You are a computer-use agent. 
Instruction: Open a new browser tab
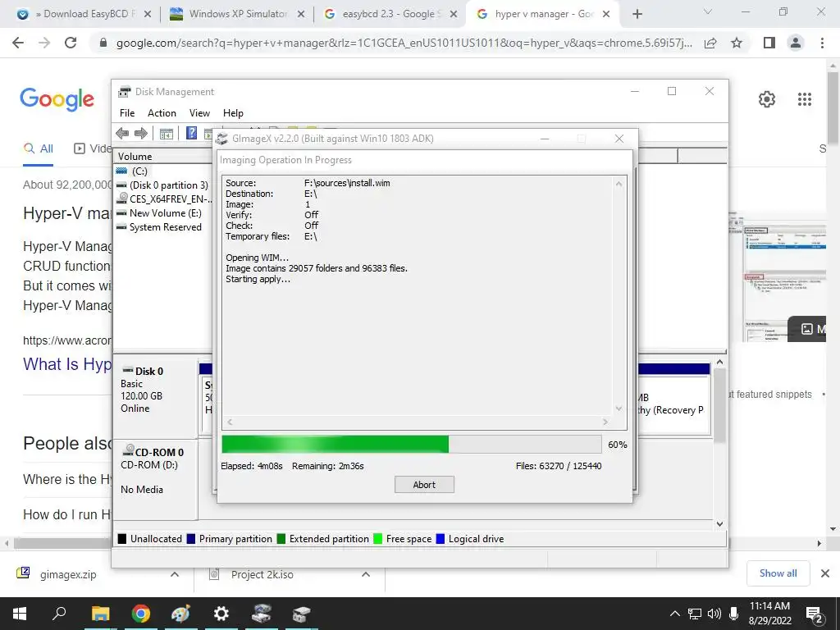click(637, 15)
